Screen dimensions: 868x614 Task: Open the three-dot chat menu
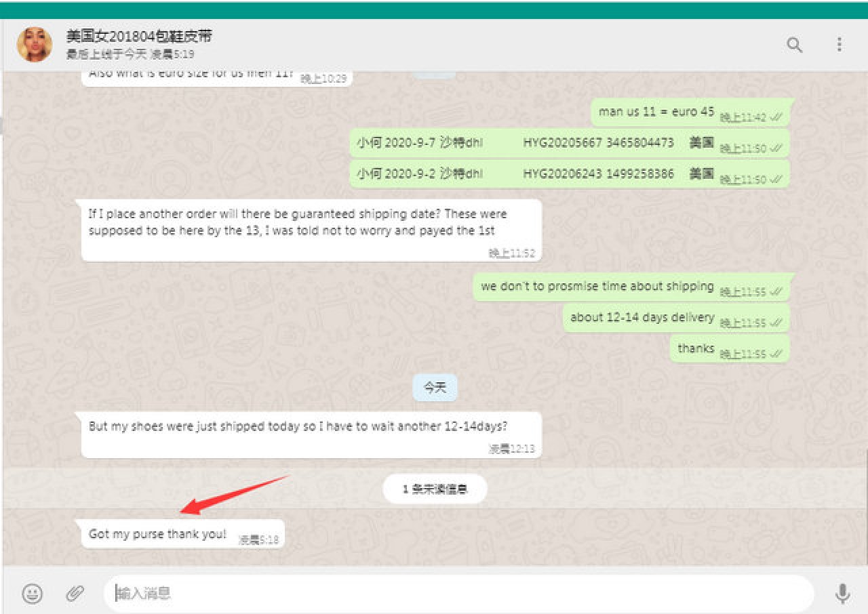[x=840, y=45]
